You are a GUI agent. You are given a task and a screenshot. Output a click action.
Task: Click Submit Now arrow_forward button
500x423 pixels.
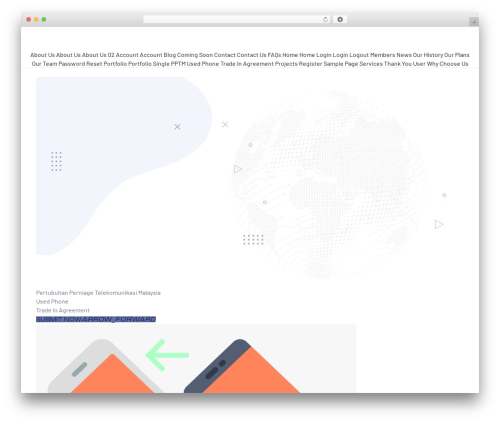coord(96,319)
